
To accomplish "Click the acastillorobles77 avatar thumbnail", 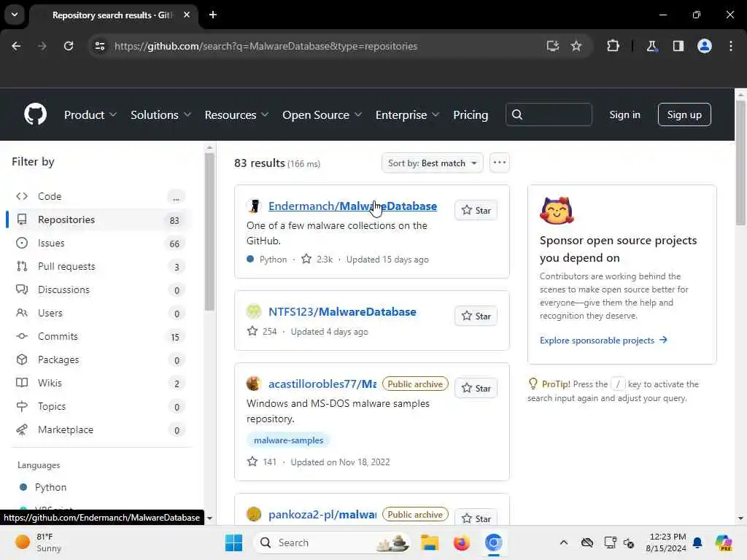I will coord(253,384).
